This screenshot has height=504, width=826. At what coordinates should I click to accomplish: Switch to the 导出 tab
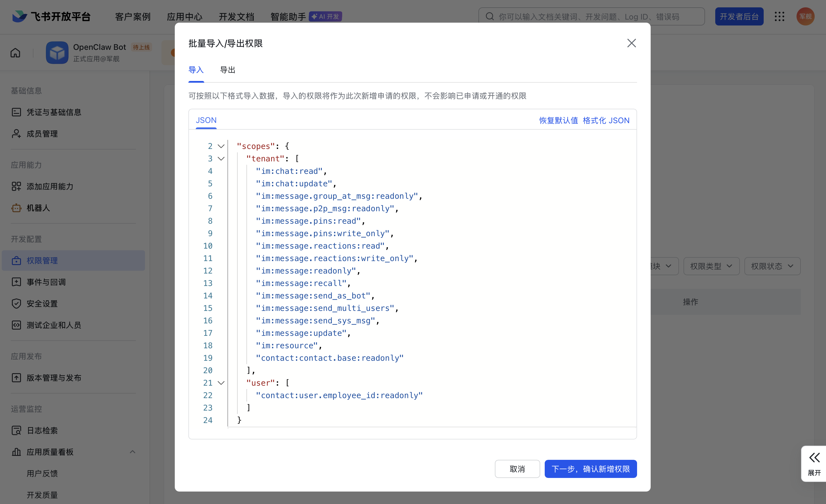[228, 70]
